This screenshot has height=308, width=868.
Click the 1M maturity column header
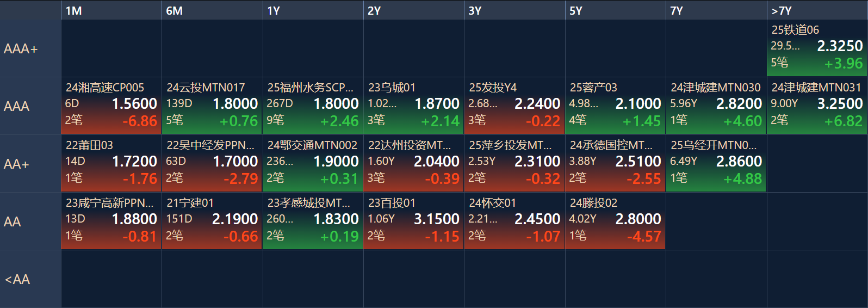coord(111,10)
